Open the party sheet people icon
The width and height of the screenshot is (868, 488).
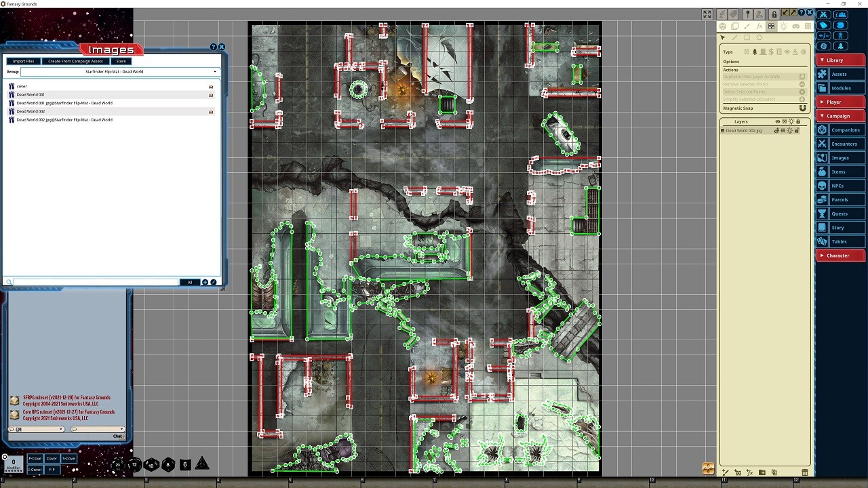tap(841, 14)
